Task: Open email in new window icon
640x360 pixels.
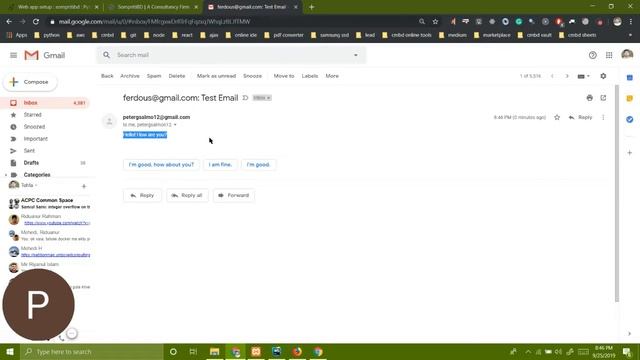Action: point(603,98)
